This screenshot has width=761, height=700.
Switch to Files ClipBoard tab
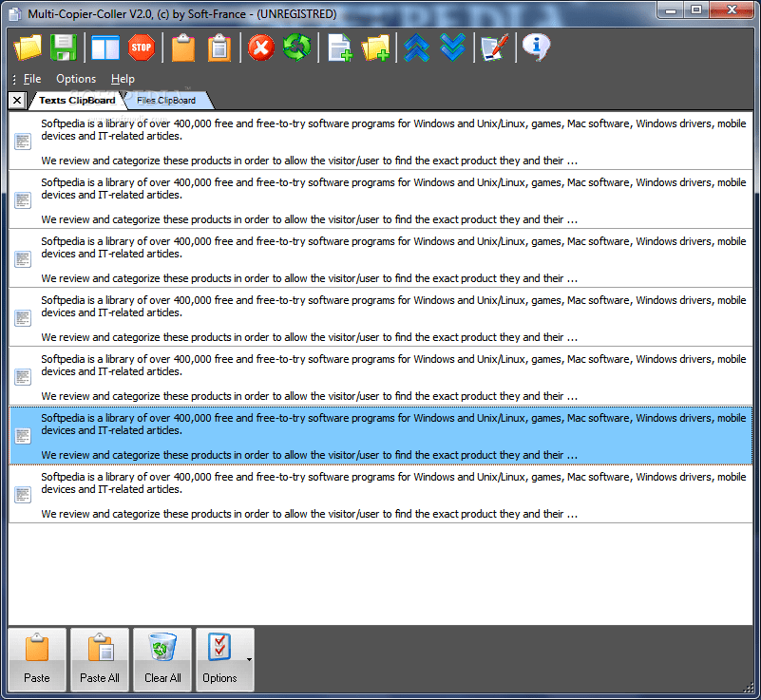click(x=166, y=100)
